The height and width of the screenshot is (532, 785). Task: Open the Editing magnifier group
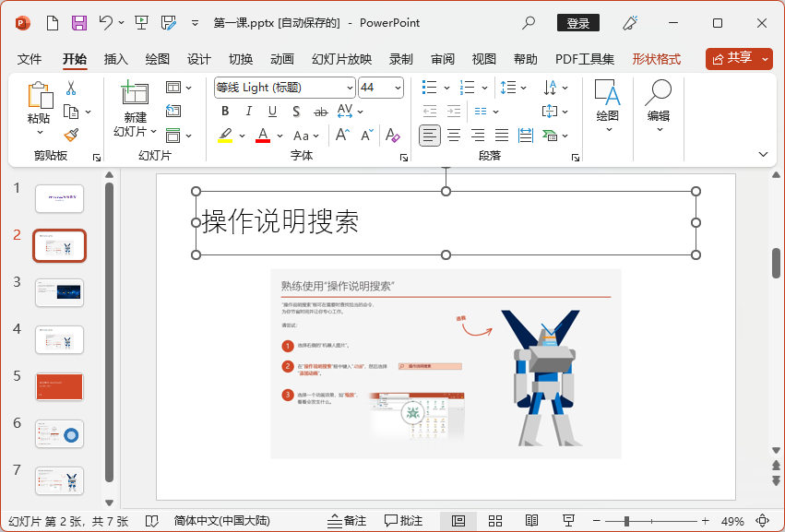659,92
